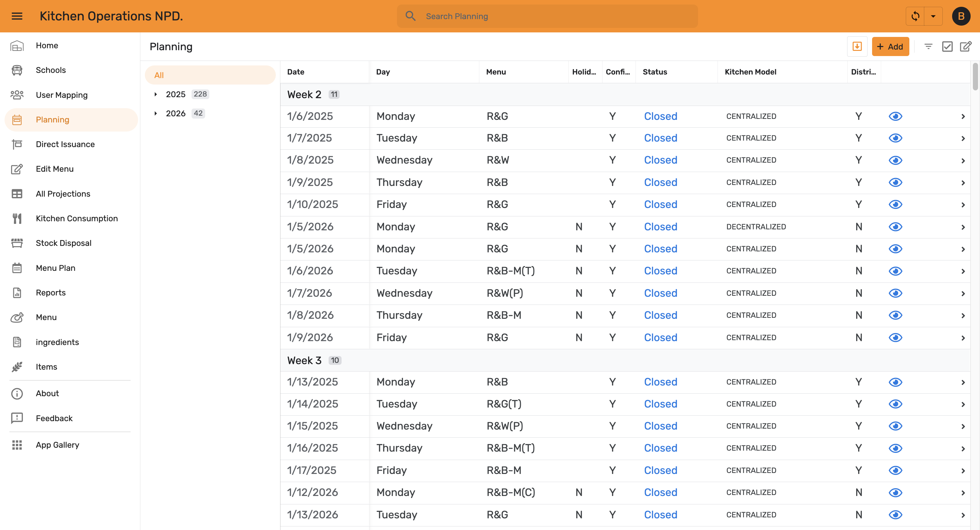
Task: Click the download export icon
Action: coord(857,46)
